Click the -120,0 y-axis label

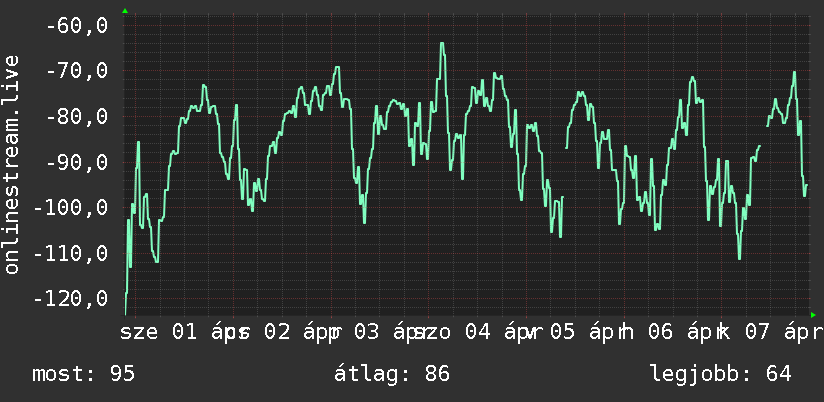pyautogui.click(x=71, y=298)
